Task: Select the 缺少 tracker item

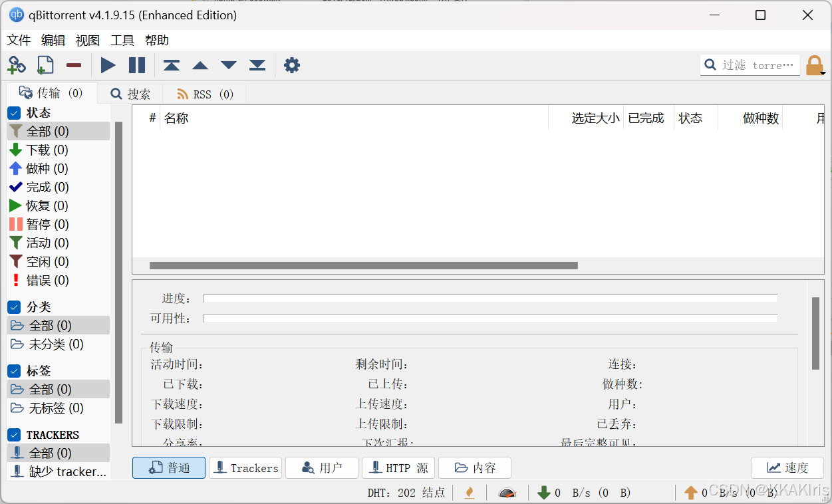Action: [x=59, y=472]
